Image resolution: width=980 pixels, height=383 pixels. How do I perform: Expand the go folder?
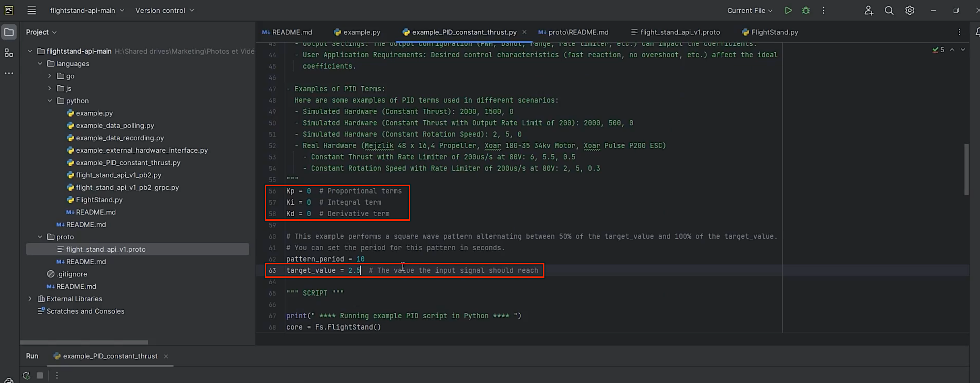point(50,76)
